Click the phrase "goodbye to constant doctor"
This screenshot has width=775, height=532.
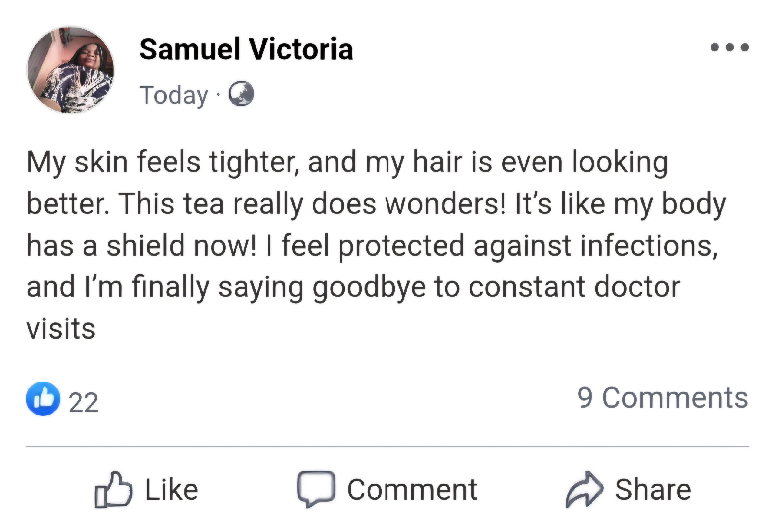[x=496, y=287]
